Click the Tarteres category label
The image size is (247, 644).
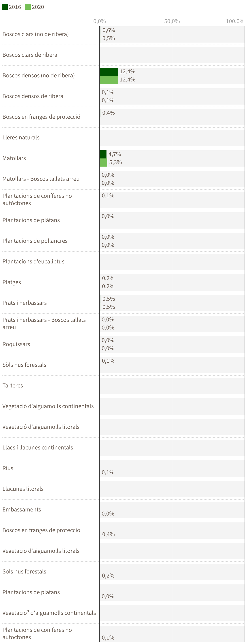(13, 385)
